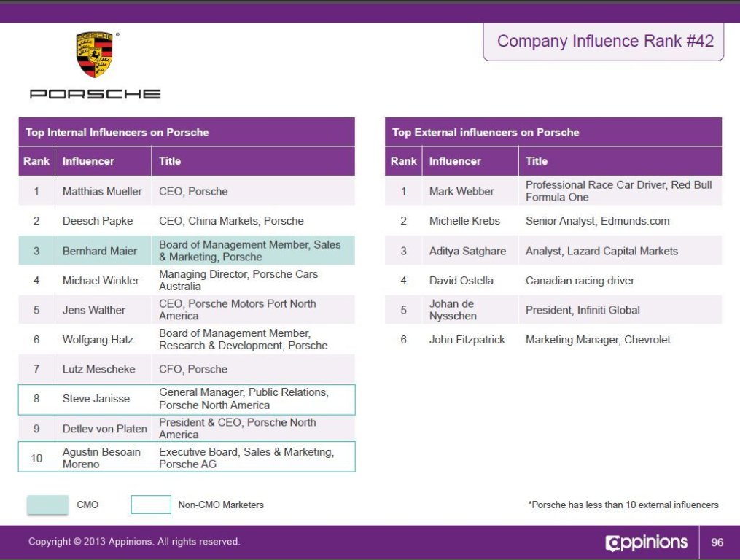The height and width of the screenshot is (560, 740).
Task: Click the Non-CMO Marketers legend box
Action: click(x=151, y=505)
